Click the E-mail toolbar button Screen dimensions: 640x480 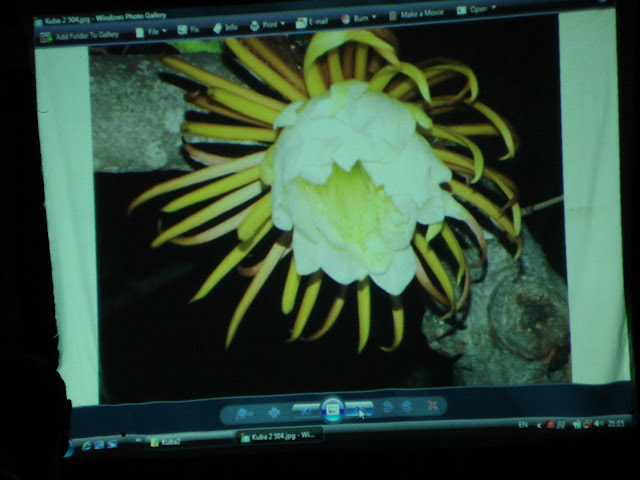[x=312, y=22]
